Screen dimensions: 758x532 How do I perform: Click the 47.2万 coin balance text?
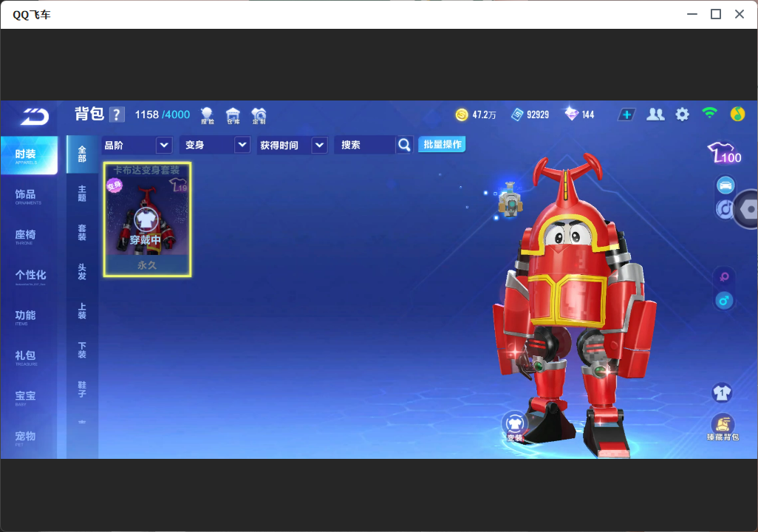pos(484,115)
